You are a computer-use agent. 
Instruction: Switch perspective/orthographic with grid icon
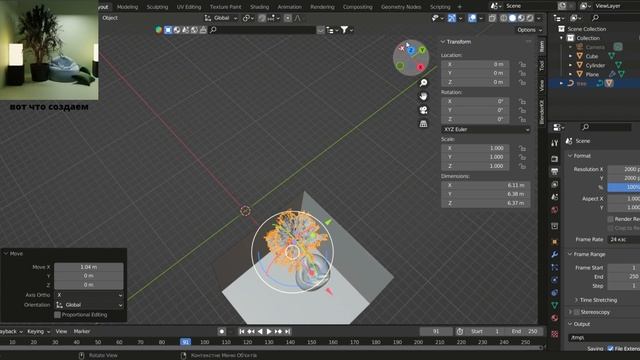coord(424,124)
